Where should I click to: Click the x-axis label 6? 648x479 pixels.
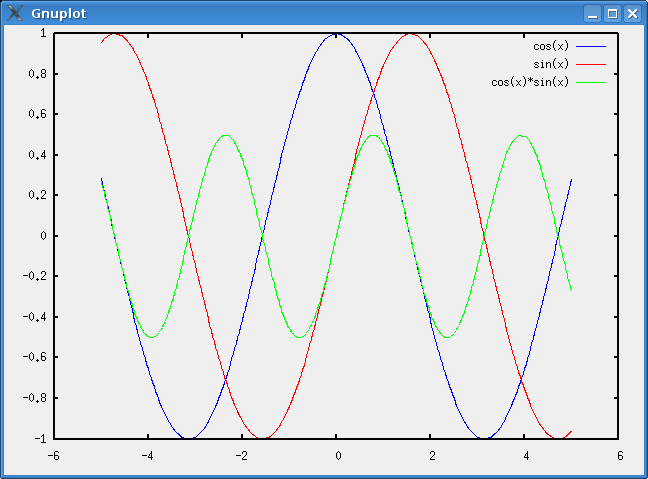coord(620,456)
